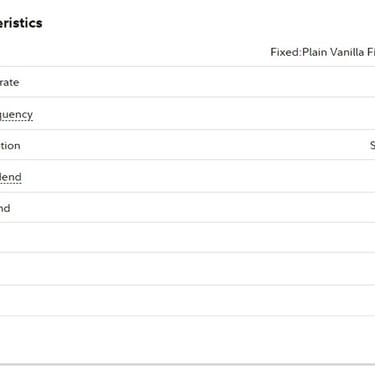375x366 pixels.
Task: Click the dotted underline beneath "quency"
Action: click(16, 121)
